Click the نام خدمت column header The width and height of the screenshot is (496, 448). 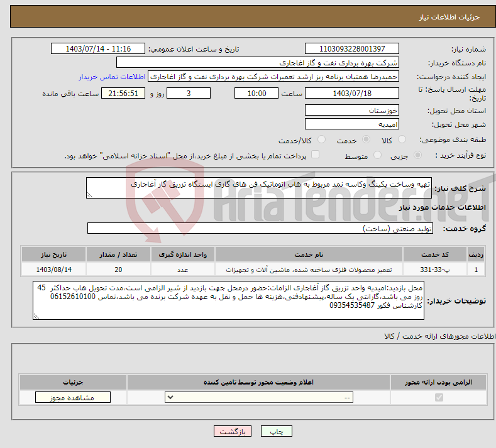pos(309,254)
